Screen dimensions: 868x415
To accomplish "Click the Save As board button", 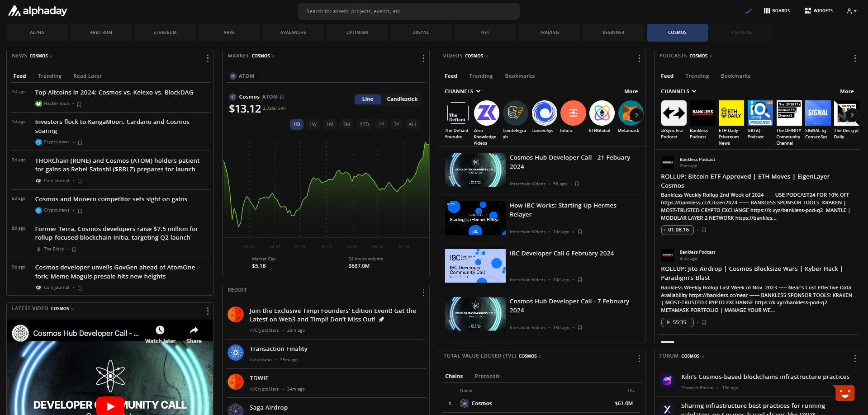I will pos(741,33).
